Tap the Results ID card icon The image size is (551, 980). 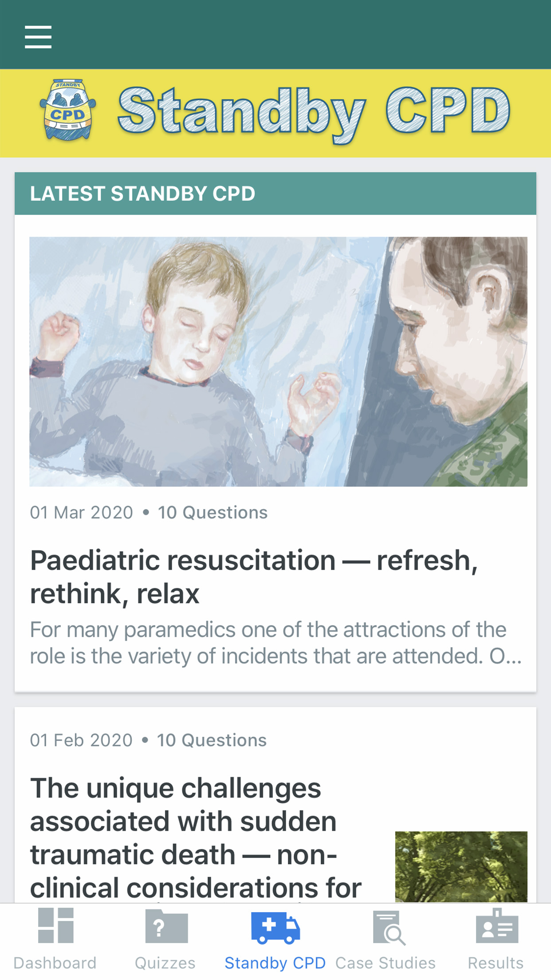pos(496,926)
